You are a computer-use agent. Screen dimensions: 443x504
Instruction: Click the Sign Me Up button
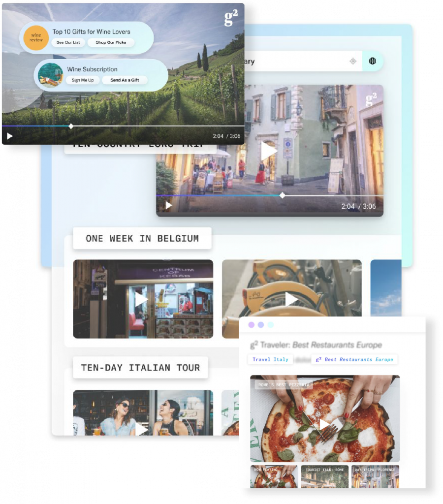click(83, 80)
